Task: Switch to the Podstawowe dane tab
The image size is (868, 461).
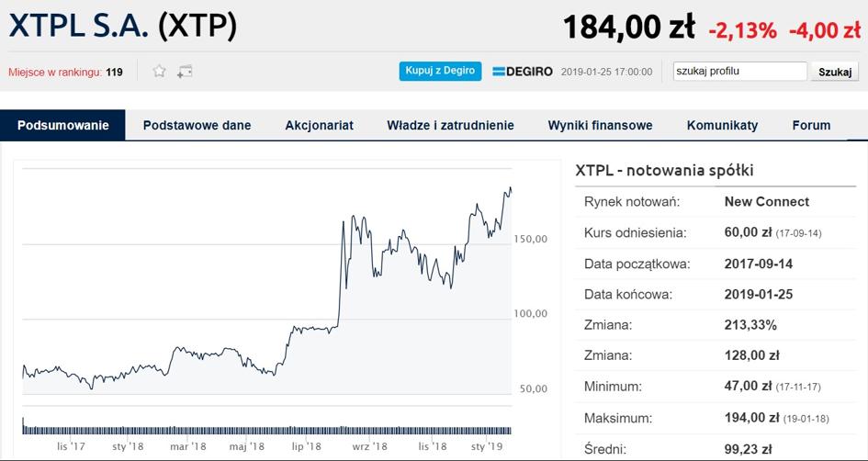Action: point(197,125)
